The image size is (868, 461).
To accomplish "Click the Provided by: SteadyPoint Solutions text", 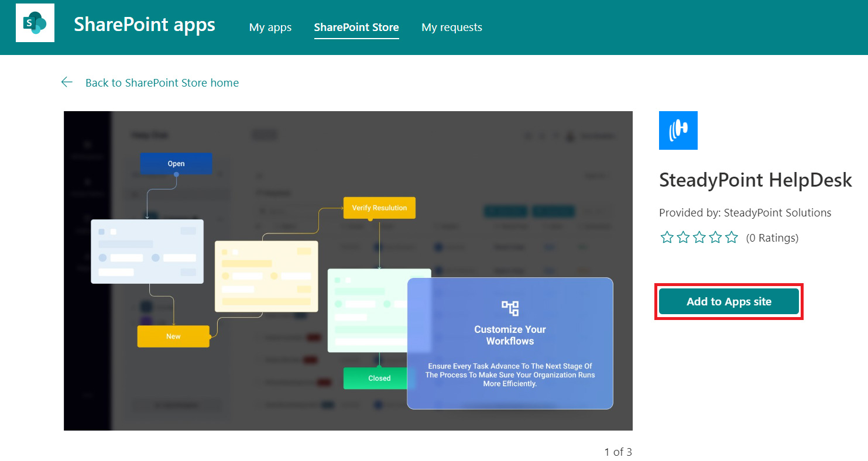I will click(745, 212).
